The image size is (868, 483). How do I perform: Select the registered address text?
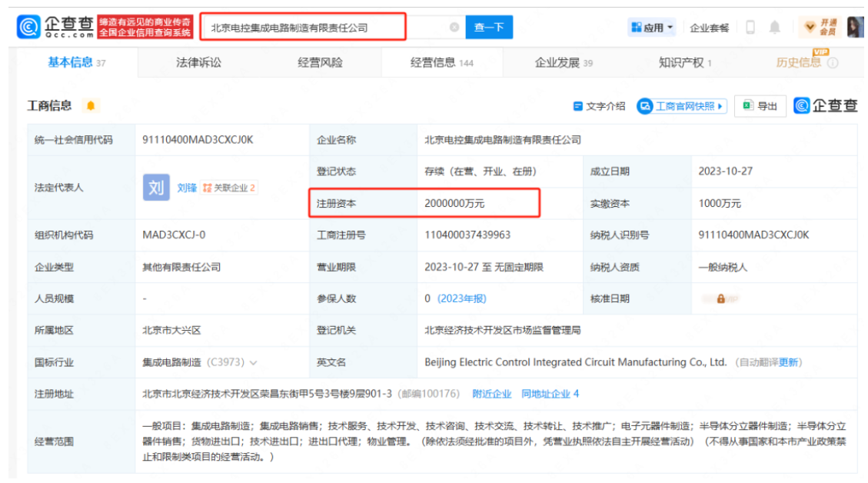click(268, 394)
